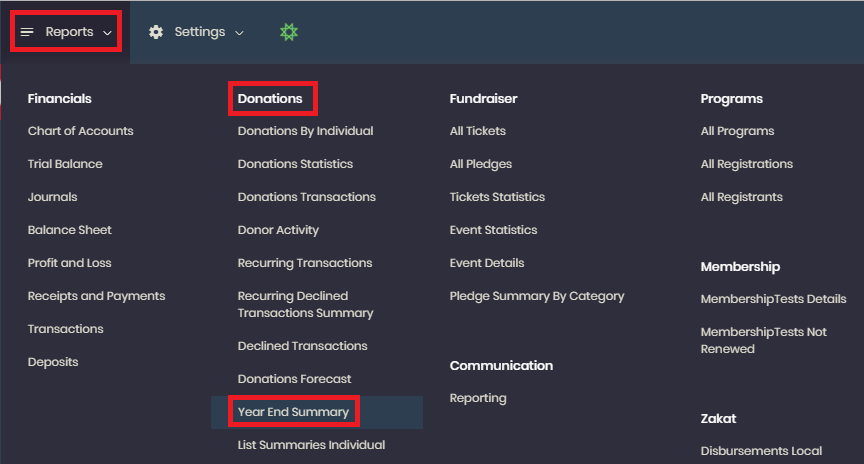This screenshot has width=864, height=464.
Task: Open All Pledges under Fundraiser
Action: (x=480, y=164)
